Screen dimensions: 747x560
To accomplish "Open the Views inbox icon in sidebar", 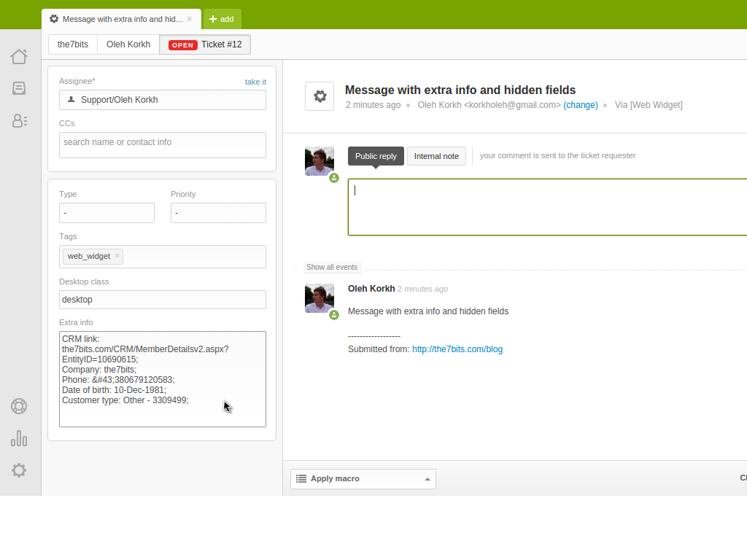I will [19, 88].
